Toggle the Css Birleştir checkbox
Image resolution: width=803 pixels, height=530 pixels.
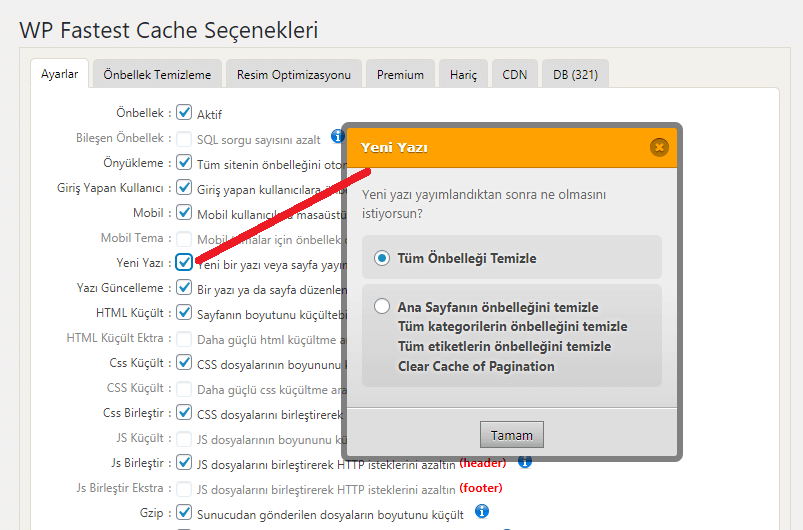click(x=184, y=412)
